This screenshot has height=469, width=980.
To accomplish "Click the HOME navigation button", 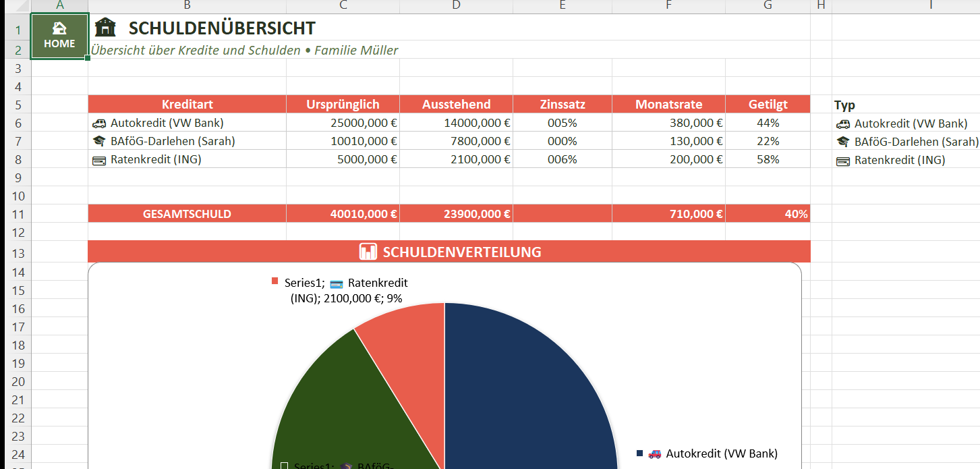I will pos(59,35).
